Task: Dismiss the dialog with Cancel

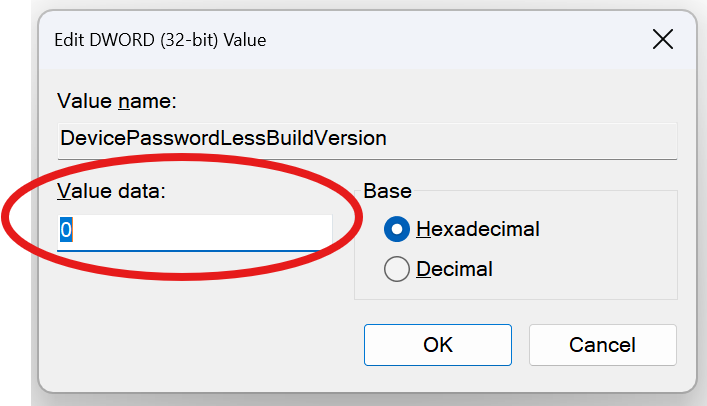Action: pos(602,345)
